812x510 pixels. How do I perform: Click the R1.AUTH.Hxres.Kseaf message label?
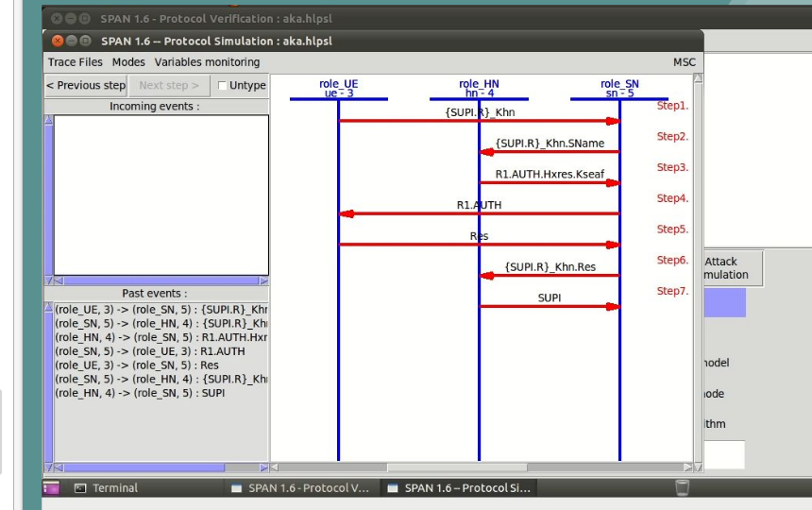pyautogui.click(x=550, y=174)
